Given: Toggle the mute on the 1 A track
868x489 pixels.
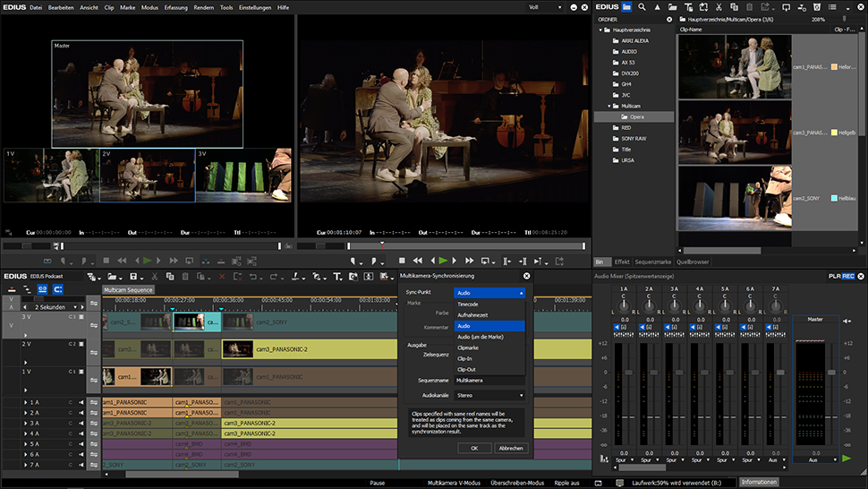Looking at the screenshot, I should coord(81,403).
